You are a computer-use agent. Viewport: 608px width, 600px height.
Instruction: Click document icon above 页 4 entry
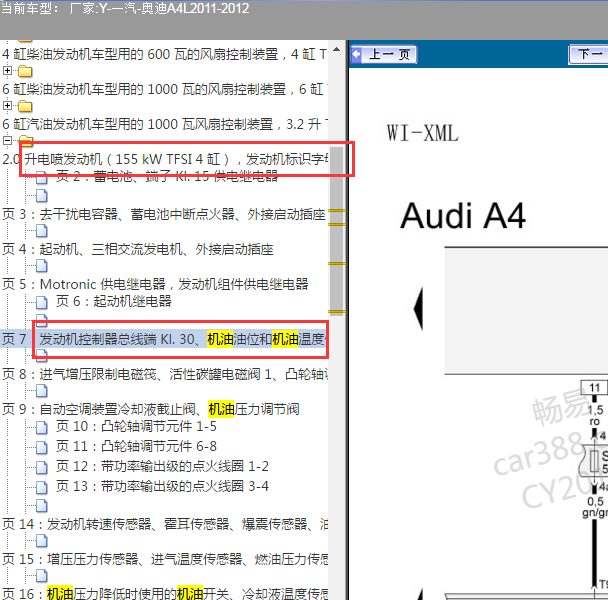(x=42, y=231)
